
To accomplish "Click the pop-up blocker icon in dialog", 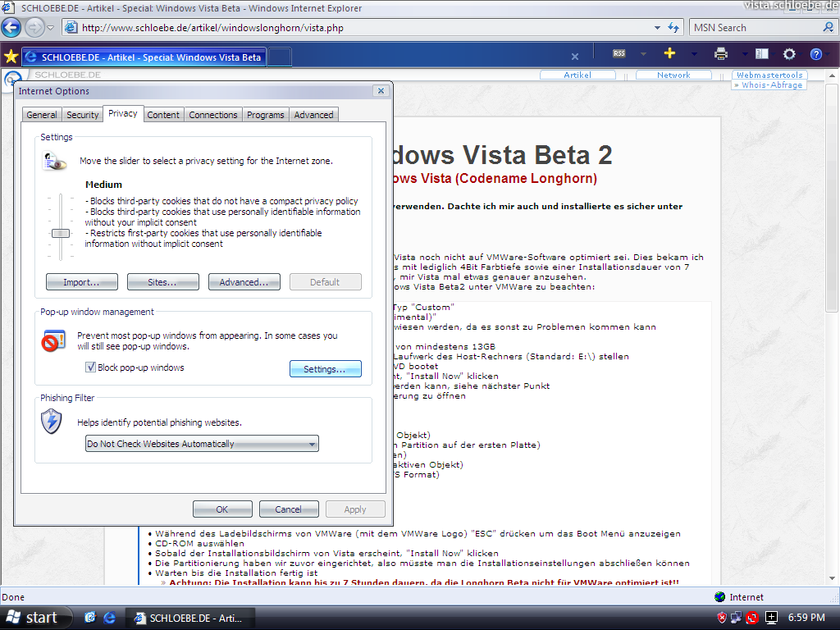I will pos(53,340).
